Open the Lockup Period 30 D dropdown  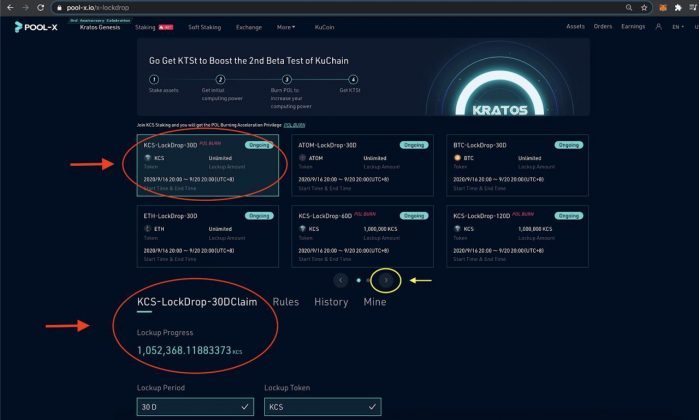pyautogui.click(x=195, y=407)
